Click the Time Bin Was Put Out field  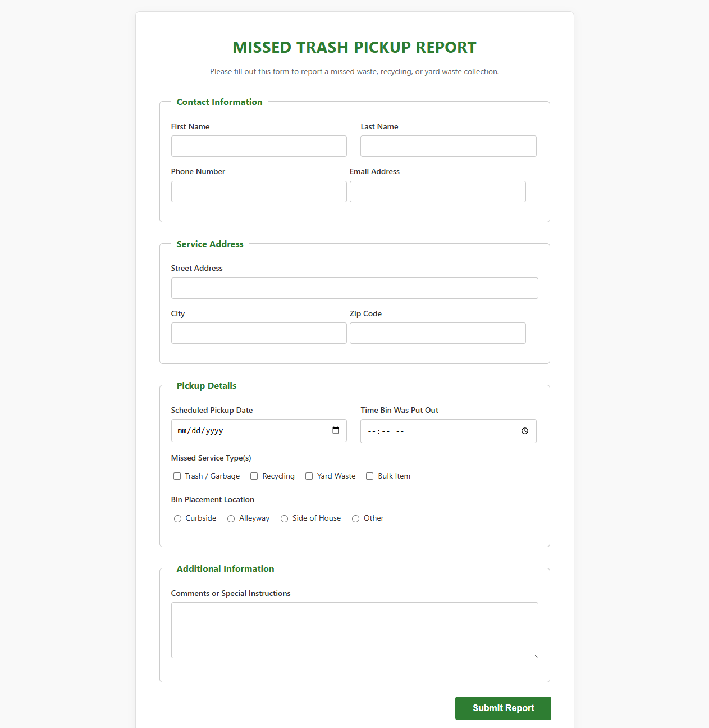[449, 431]
